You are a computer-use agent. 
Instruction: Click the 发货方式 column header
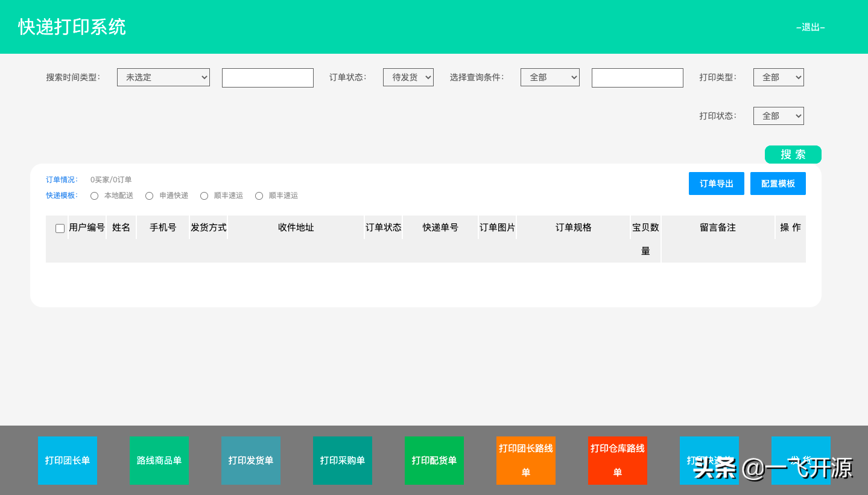(209, 228)
